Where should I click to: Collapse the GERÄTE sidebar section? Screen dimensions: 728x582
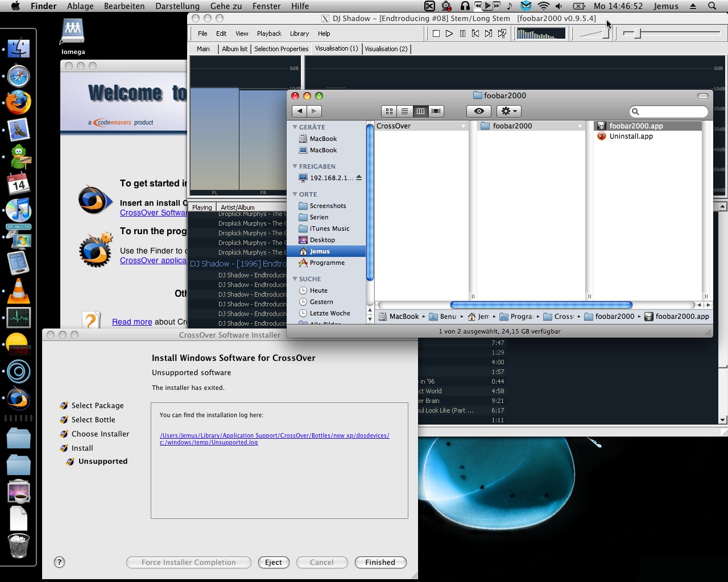pos(295,127)
